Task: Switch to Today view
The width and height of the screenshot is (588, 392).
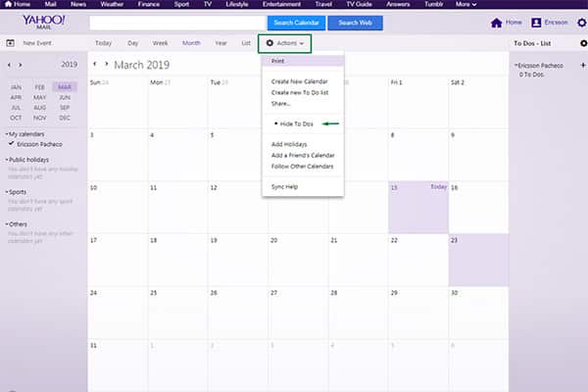Action: (103, 43)
